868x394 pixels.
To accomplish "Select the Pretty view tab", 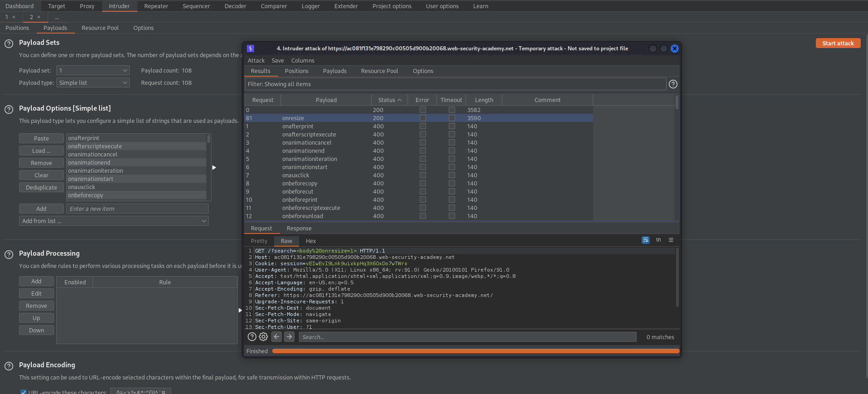I will coord(259,241).
